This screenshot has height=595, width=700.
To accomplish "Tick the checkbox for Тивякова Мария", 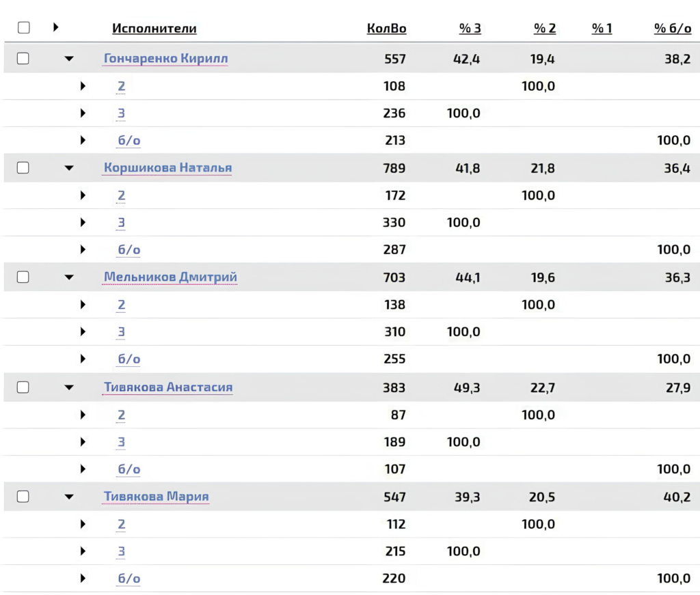I will (x=23, y=497).
